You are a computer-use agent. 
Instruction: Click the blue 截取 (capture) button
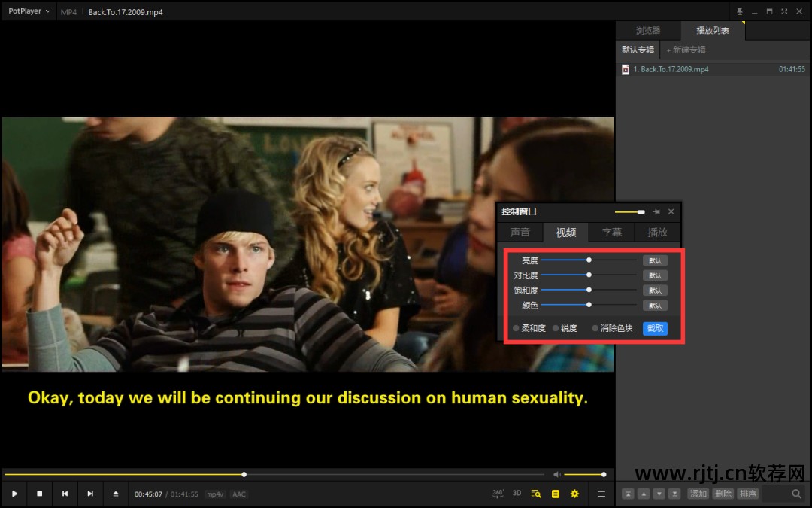coord(655,328)
